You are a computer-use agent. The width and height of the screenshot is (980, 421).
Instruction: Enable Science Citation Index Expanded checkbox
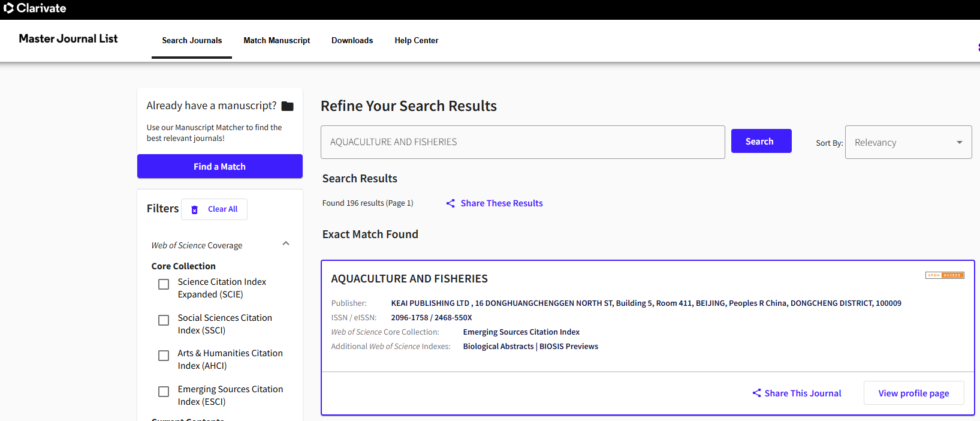164,284
